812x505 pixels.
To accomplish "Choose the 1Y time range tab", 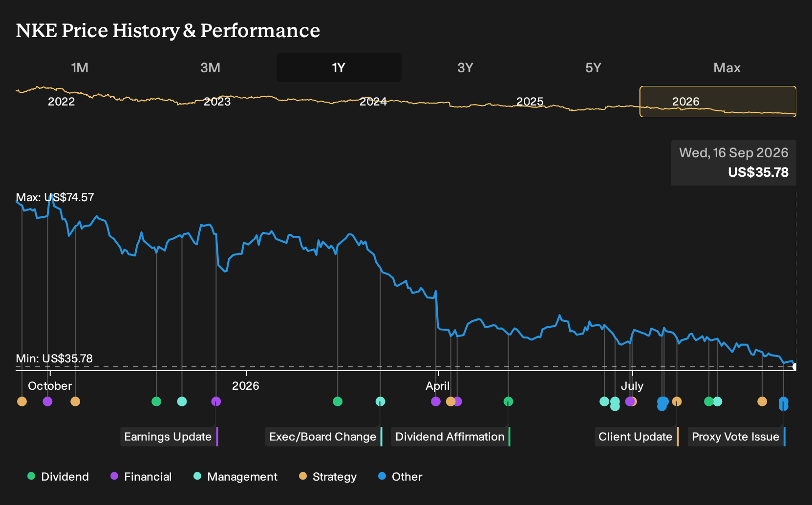I will 339,67.
